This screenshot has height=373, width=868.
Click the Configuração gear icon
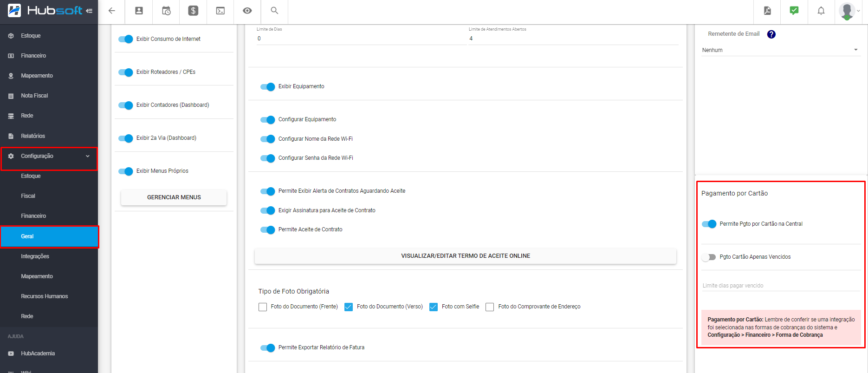(11, 156)
